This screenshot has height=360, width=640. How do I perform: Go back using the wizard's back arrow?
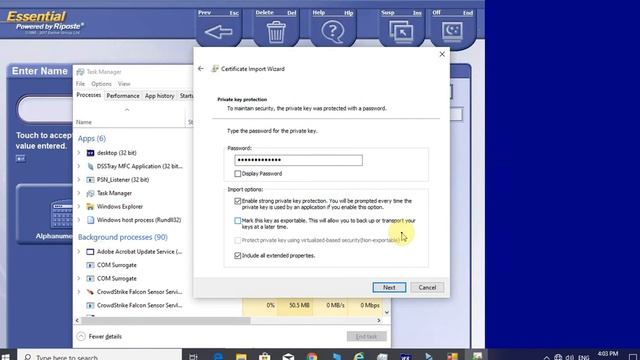[200, 69]
